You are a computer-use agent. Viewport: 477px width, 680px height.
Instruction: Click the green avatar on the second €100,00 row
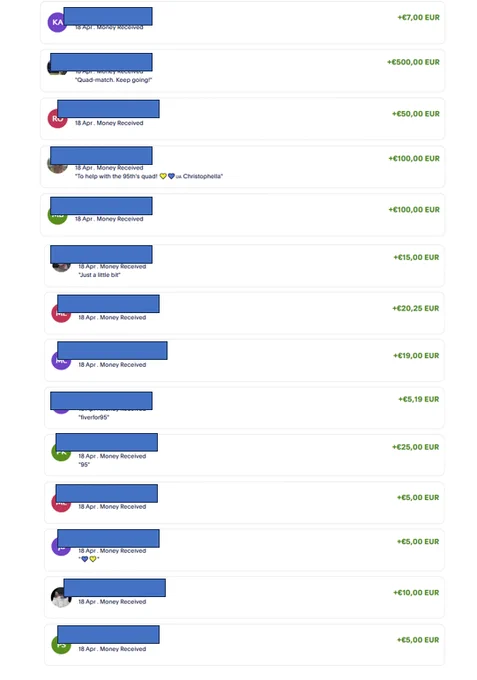coord(57,215)
